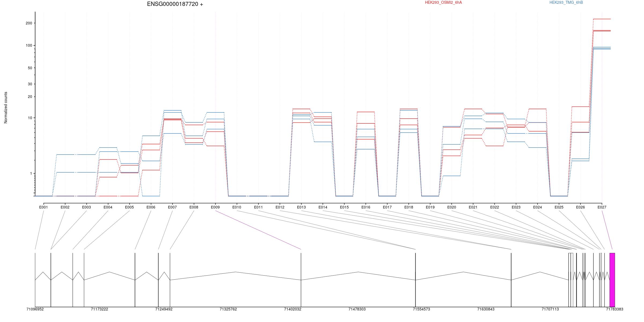Select exon bin label E013
Image resolution: width=644 pixels, height=322 pixels.
[301, 207]
